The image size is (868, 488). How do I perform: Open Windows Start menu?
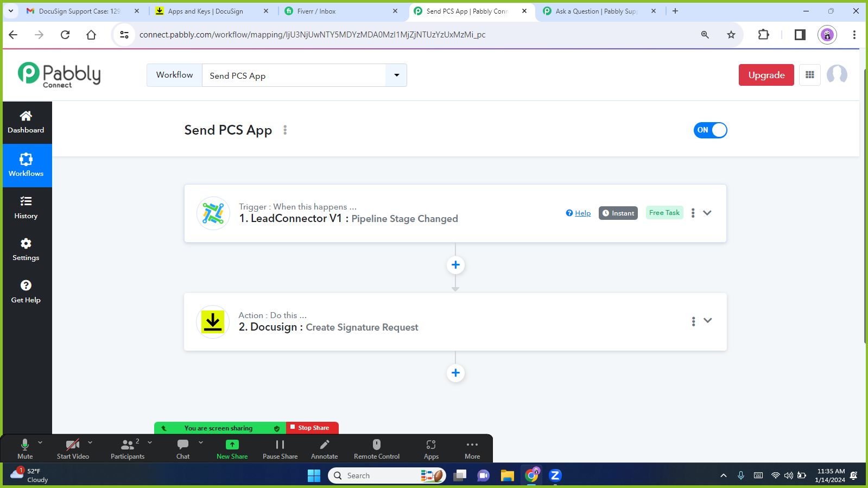pyautogui.click(x=314, y=476)
